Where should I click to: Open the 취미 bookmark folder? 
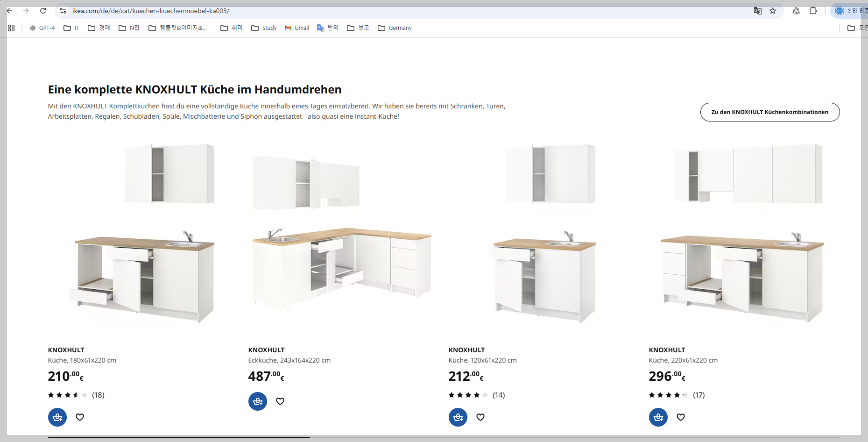point(232,28)
